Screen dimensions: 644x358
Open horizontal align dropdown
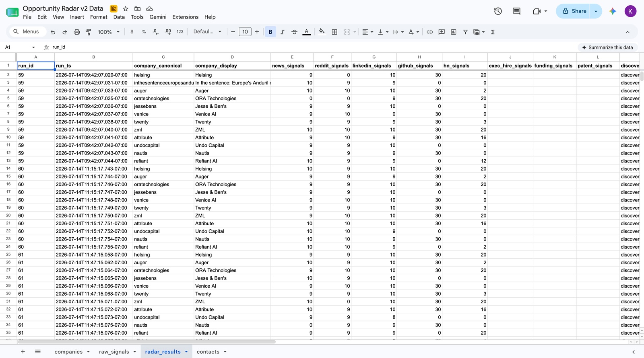(367, 32)
